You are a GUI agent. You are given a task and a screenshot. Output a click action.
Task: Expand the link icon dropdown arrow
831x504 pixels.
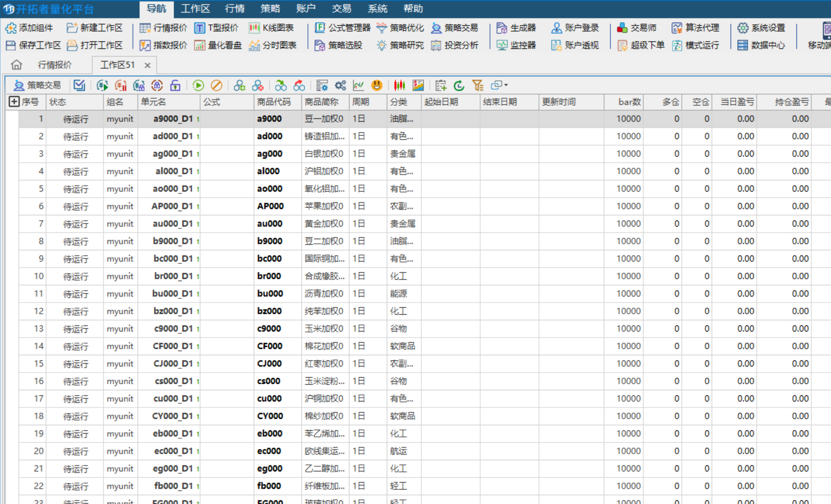506,85
